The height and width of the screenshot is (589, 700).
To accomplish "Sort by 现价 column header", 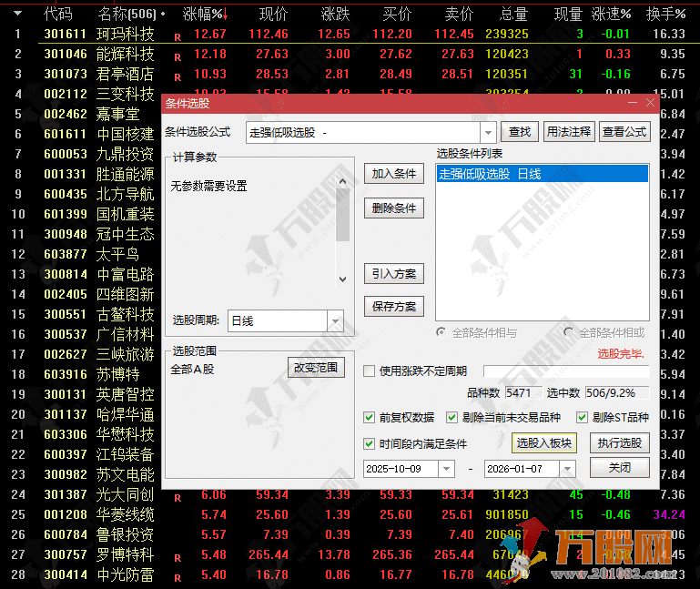I will pos(274,15).
